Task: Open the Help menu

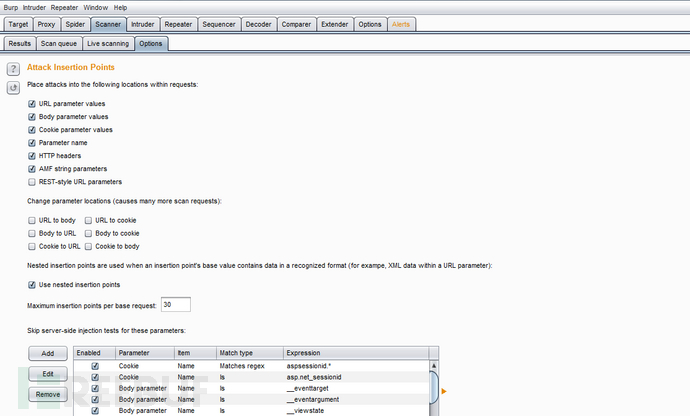Action: [120, 7]
